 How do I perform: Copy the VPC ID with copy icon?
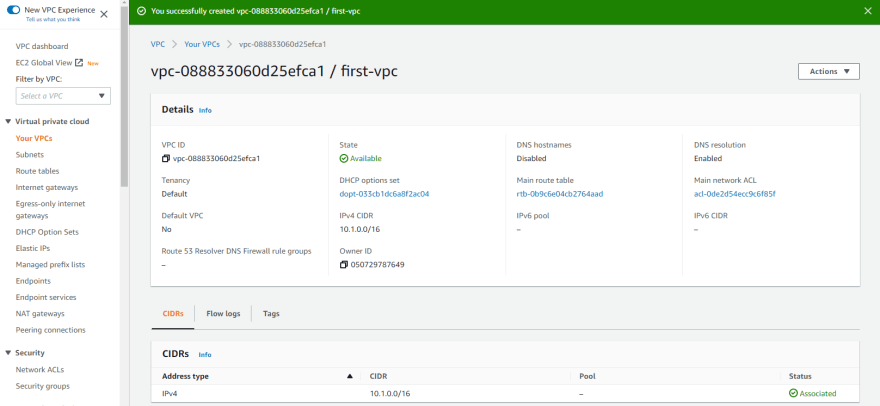[166, 158]
